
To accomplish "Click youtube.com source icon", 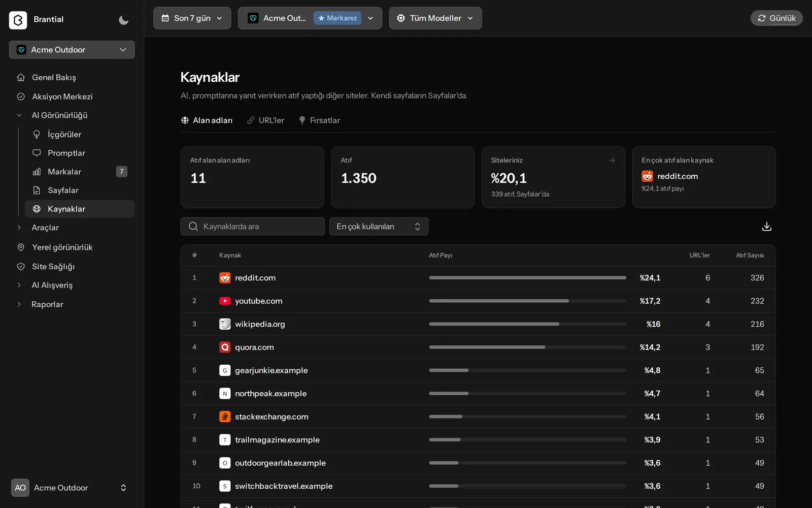I will (x=225, y=301).
